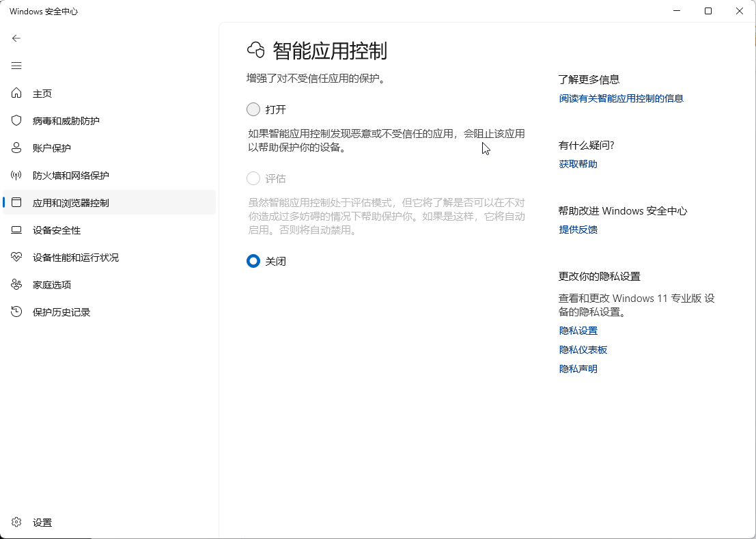The image size is (756, 539).
Task: Open the hamburger navigation menu
Action: coord(16,66)
